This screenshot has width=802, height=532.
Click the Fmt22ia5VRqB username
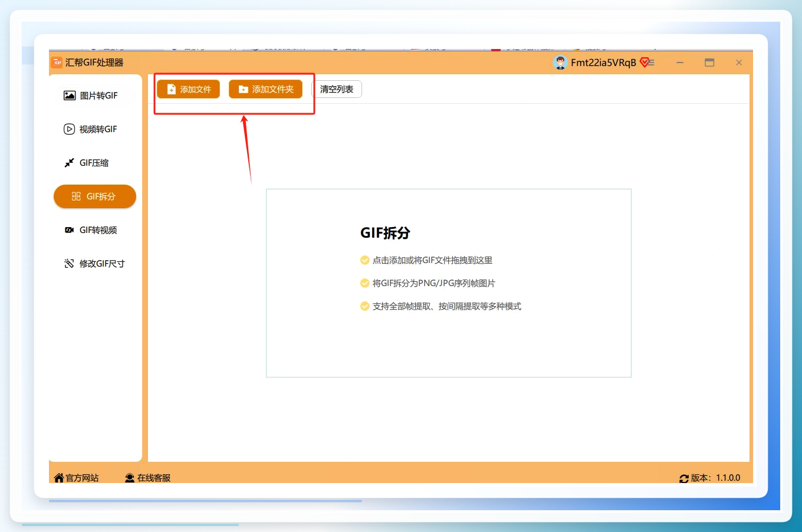(603, 63)
